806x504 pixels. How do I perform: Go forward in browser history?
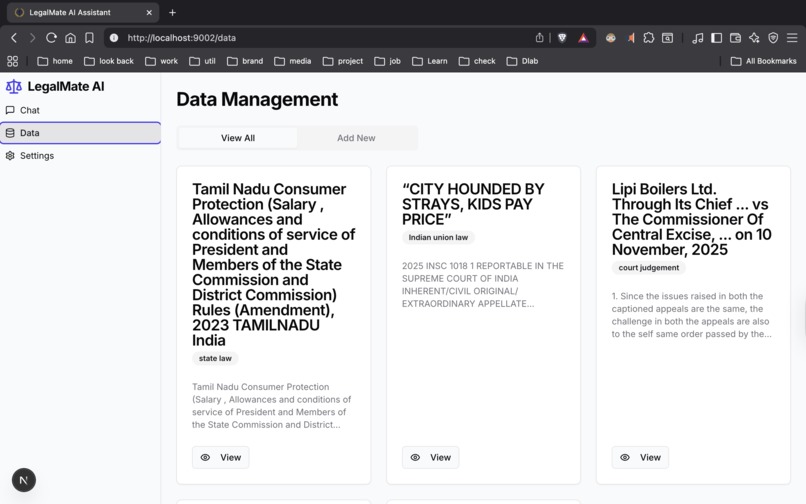(x=32, y=38)
